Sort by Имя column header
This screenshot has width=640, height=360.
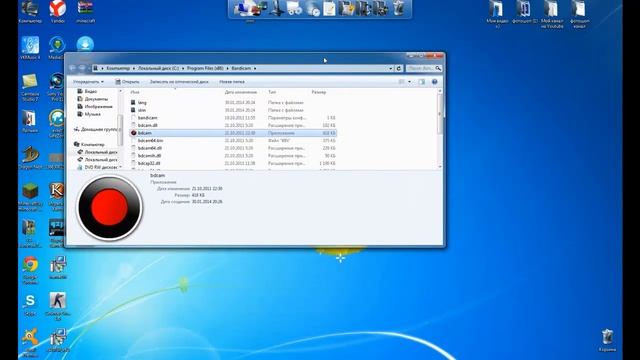(x=135, y=92)
